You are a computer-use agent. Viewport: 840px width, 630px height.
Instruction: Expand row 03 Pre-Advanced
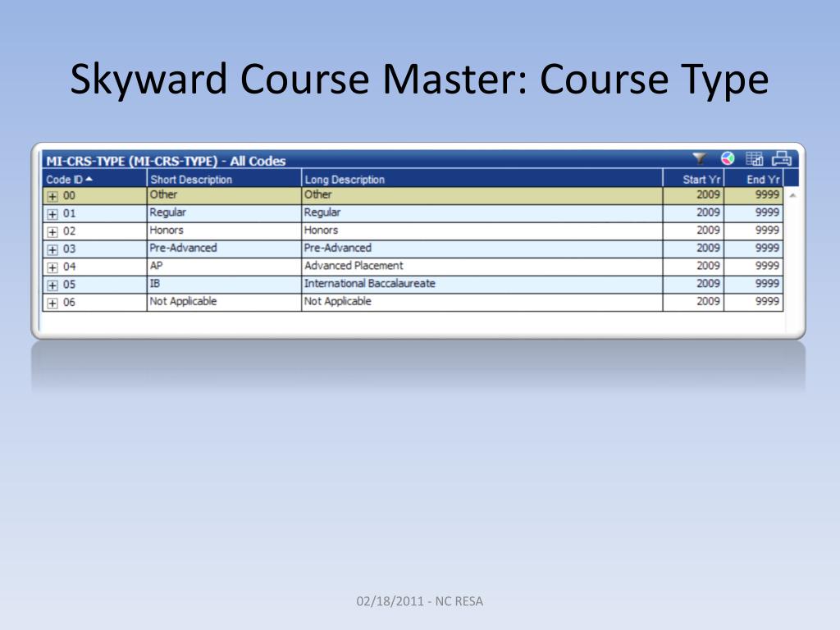pyautogui.click(x=52, y=249)
